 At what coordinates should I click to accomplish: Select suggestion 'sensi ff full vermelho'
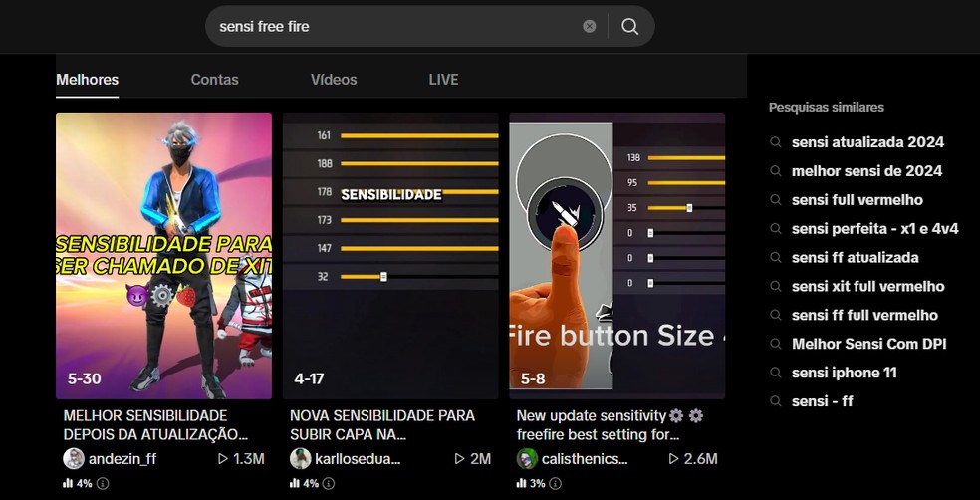point(865,315)
